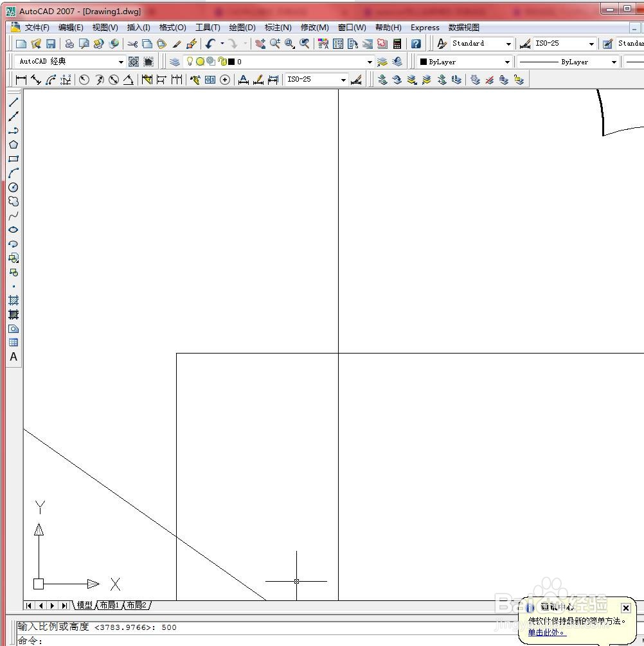Open the 编辑(E) menu
This screenshot has height=646, width=644.
(x=71, y=28)
